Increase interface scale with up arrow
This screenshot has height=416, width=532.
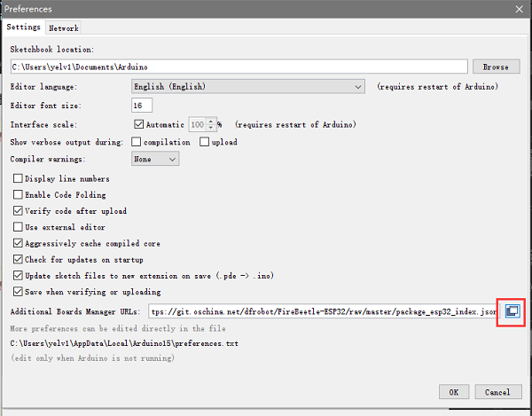[211, 122]
